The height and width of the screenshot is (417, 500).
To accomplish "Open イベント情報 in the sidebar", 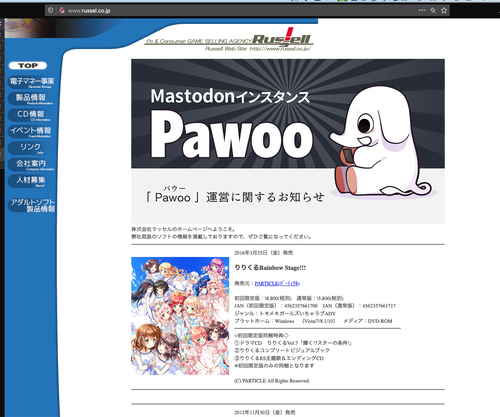I will [31, 131].
